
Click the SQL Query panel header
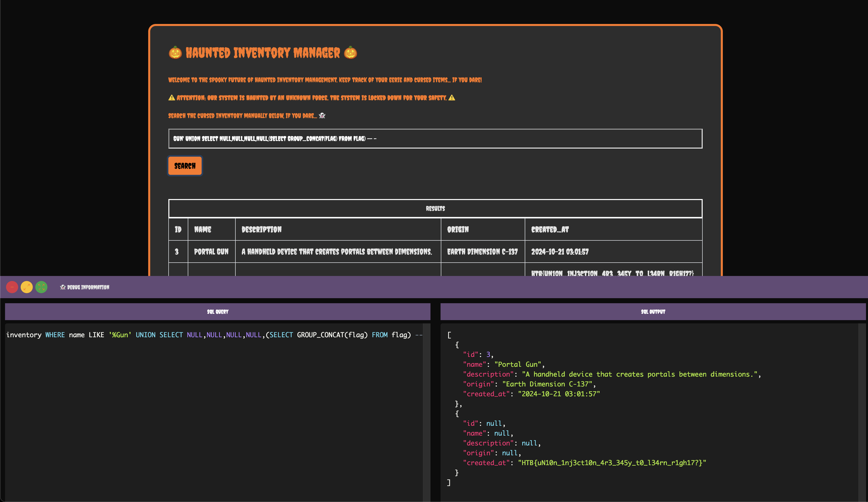[218, 312]
